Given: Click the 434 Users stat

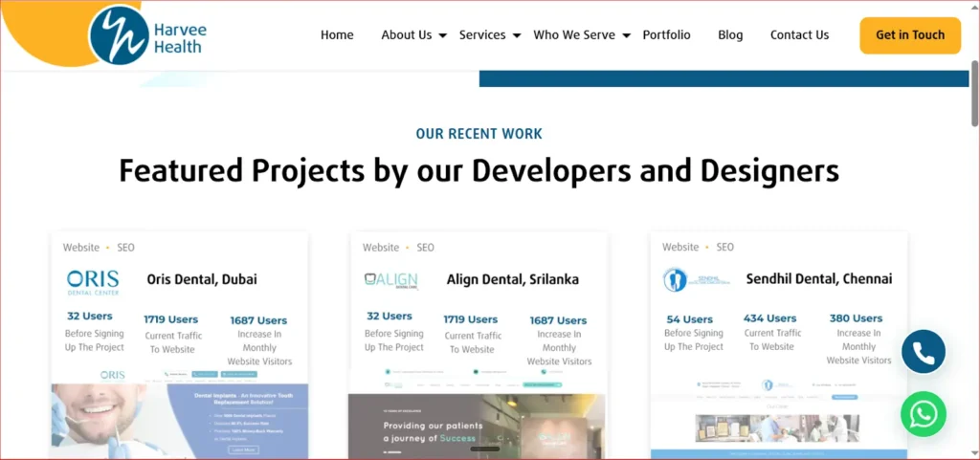Looking at the screenshot, I should [770, 318].
